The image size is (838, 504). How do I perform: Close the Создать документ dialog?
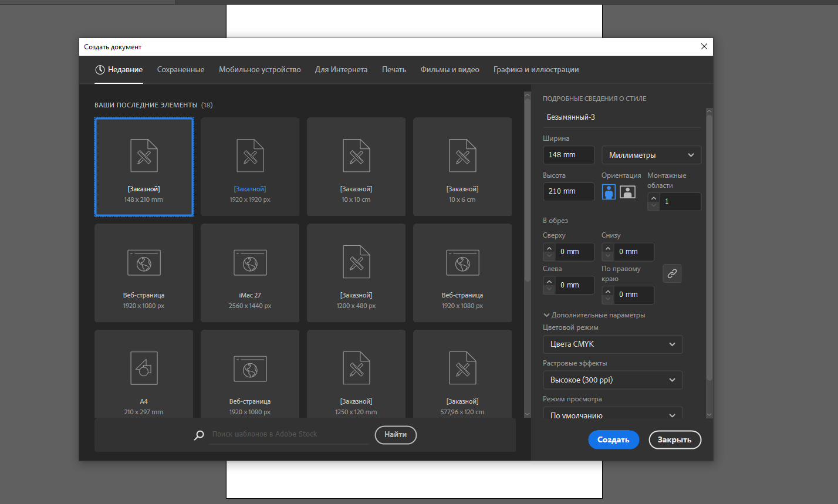[x=704, y=47]
